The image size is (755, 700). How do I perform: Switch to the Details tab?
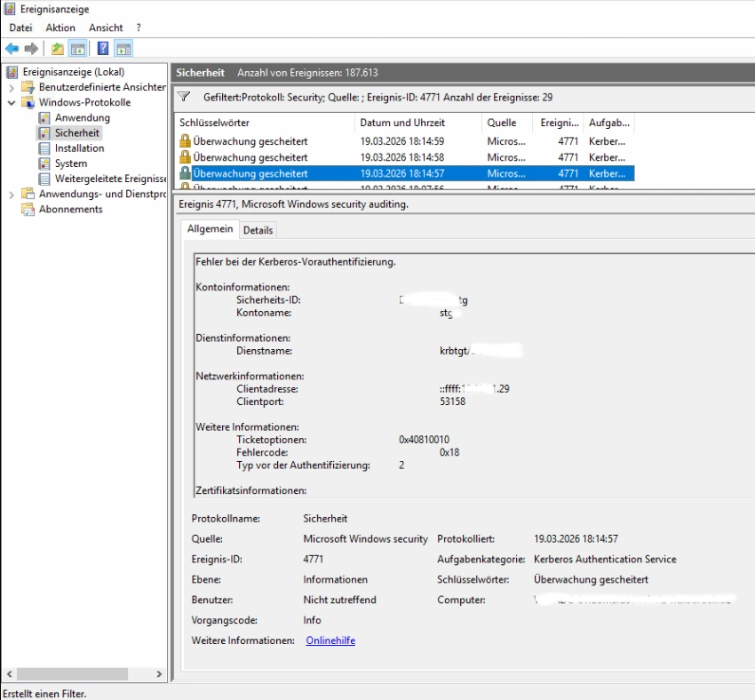tap(258, 230)
